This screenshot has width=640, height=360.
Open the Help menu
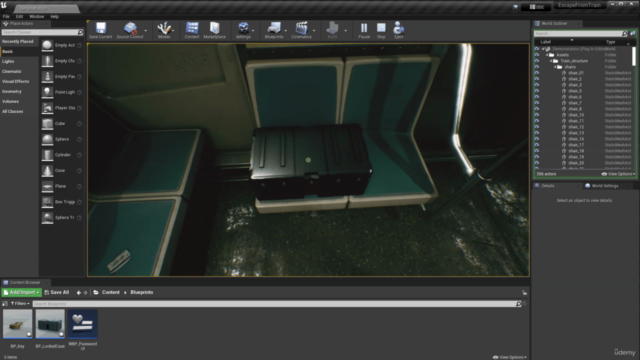(55, 17)
